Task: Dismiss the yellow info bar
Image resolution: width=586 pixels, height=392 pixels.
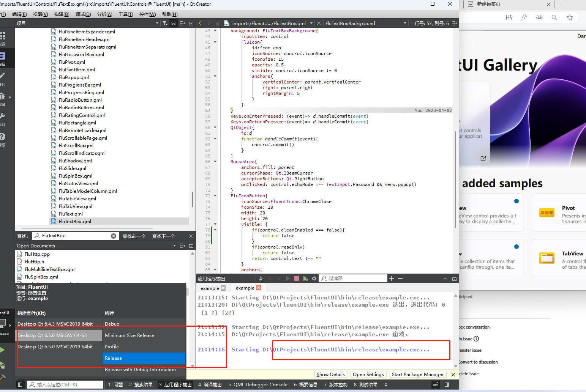Action: point(453,375)
